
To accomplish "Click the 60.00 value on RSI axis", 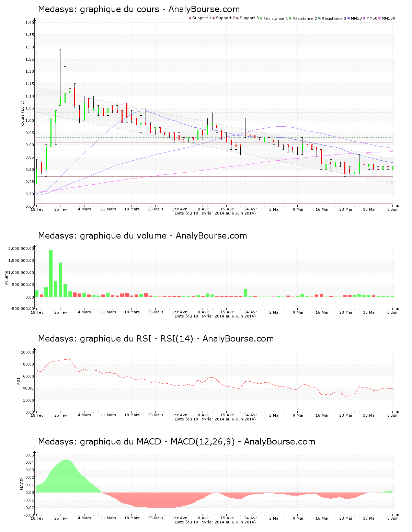I will pyautogui.click(x=28, y=376).
